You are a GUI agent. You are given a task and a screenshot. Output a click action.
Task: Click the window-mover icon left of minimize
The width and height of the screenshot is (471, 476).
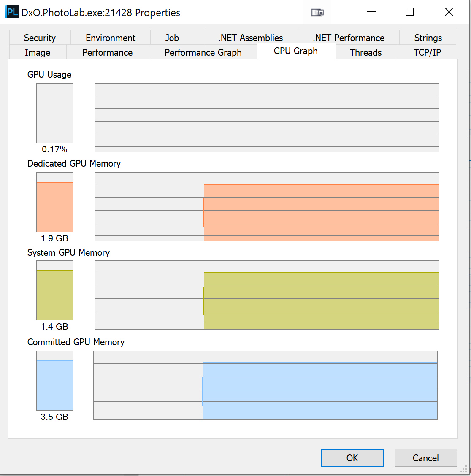tap(317, 12)
